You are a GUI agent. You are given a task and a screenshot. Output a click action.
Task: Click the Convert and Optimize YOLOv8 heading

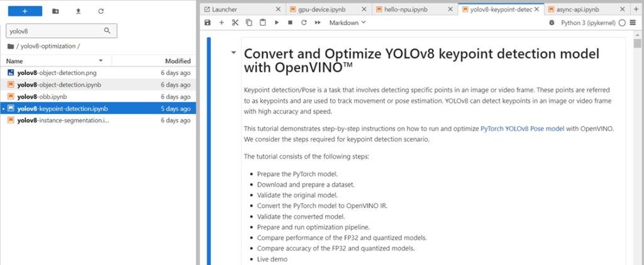pos(421,60)
